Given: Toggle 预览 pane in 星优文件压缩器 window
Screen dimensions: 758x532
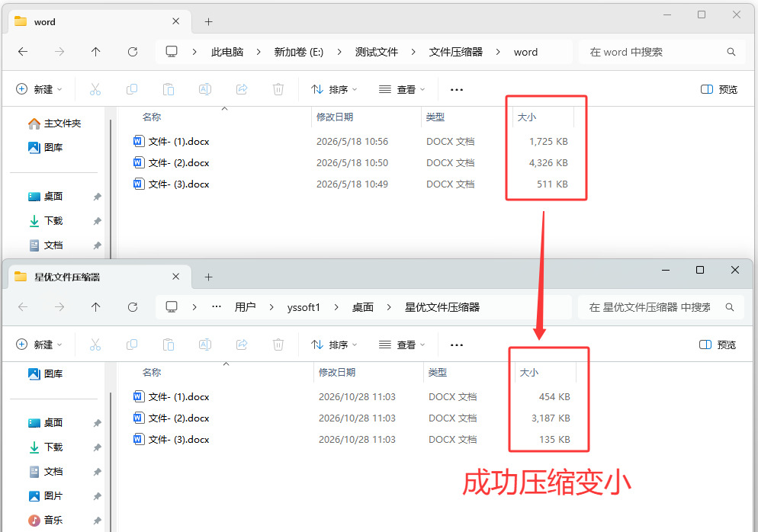Looking at the screenshot, I should [718, 345].
